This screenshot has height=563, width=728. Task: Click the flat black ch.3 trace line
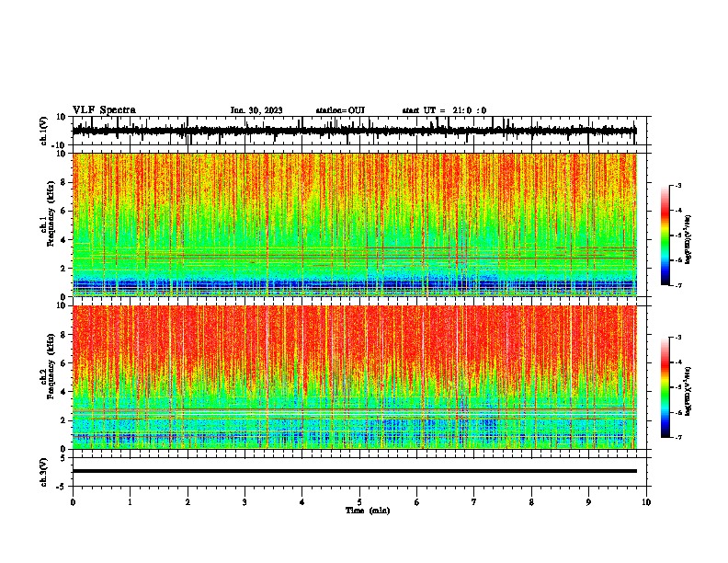(x=355, y=471)
